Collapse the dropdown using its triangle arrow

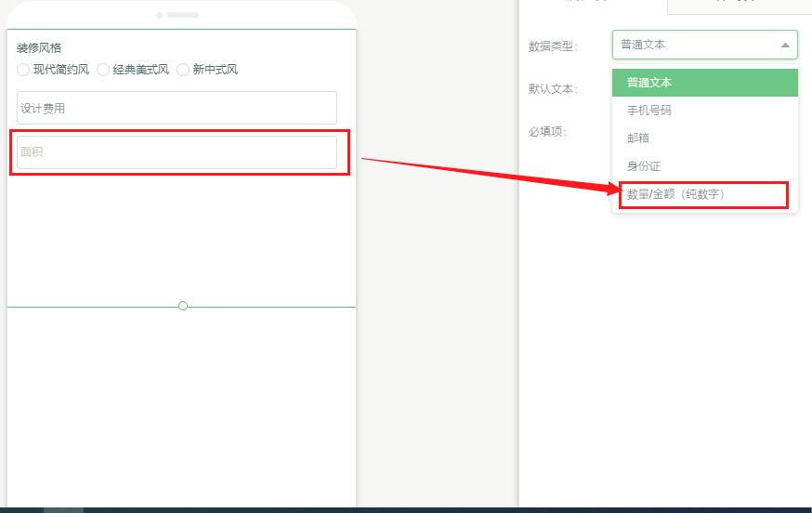tap(785, 45)
